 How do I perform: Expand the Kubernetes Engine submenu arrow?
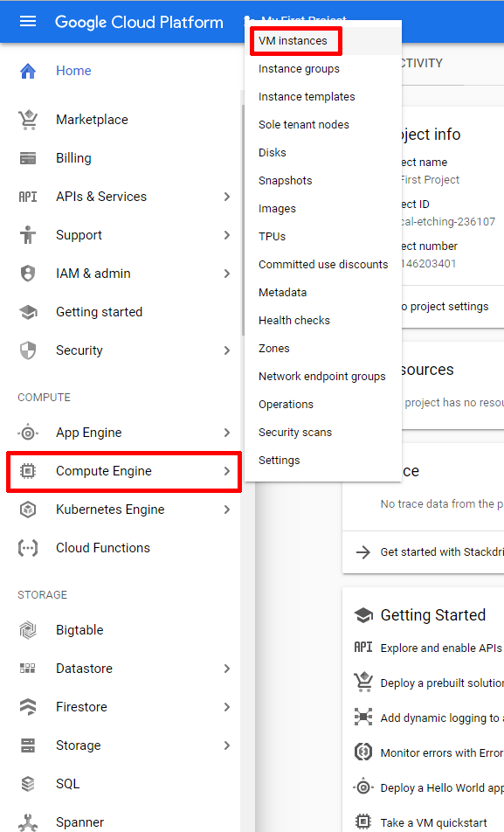point(227,510)
